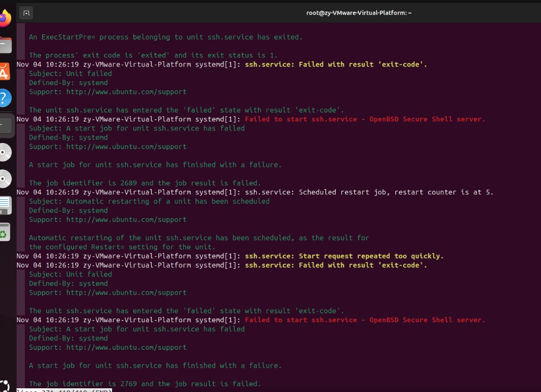Click Support link under Automatic restarting subject
541x392 pixels.
pyautogui.click(x=126, y=219)
